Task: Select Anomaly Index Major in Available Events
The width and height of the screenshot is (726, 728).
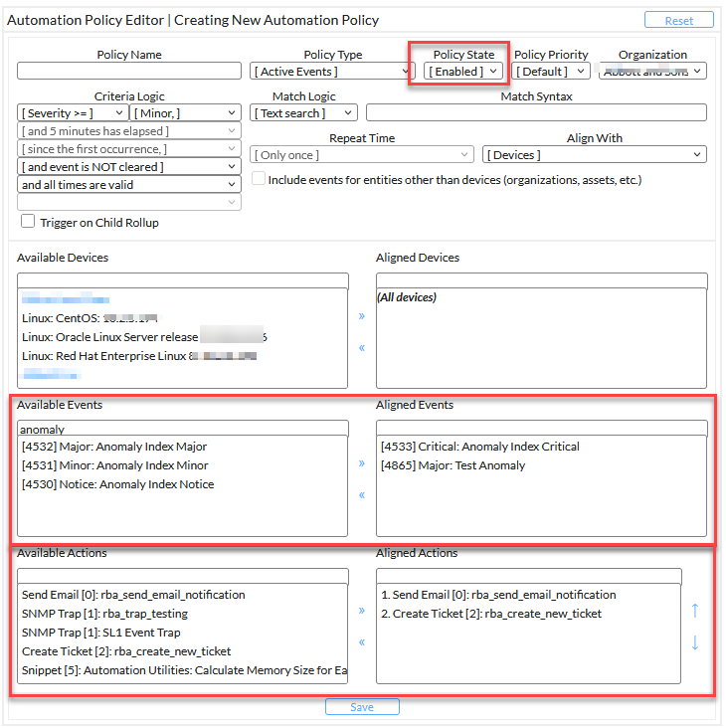Action: (114, 447)
